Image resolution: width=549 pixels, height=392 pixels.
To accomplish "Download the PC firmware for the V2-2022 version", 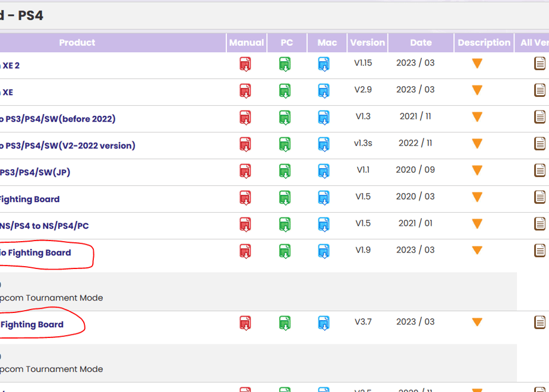I will [285, 144].
